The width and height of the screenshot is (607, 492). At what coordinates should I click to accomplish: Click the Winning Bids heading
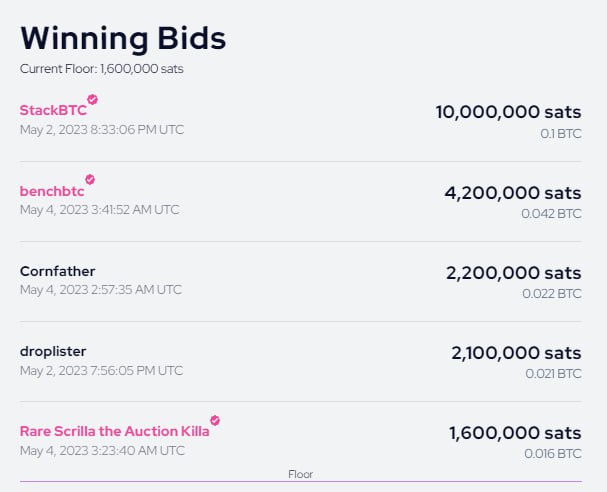click(123, 38)
